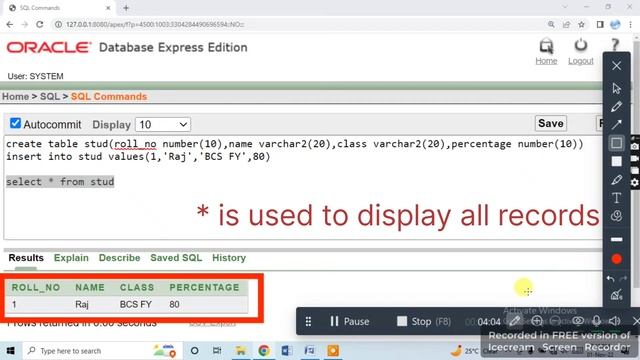640x360 pixels.
Task: Click the Save button
Action: click(x=551, y=123)
